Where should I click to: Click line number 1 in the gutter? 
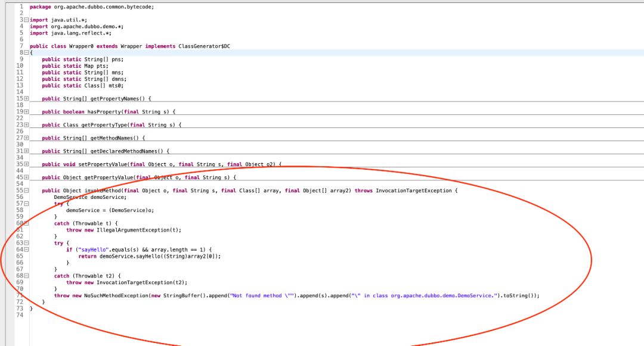tap(21, 7)
